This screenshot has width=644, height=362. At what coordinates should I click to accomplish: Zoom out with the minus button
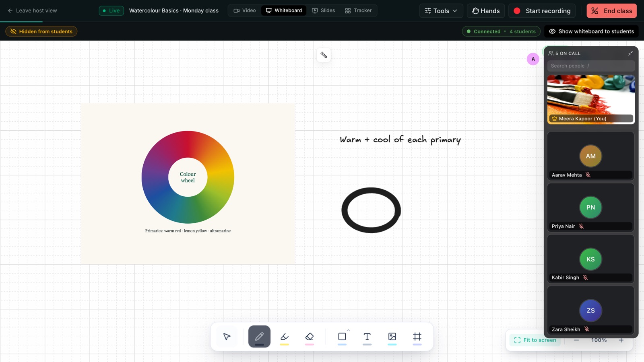[576, 340]
